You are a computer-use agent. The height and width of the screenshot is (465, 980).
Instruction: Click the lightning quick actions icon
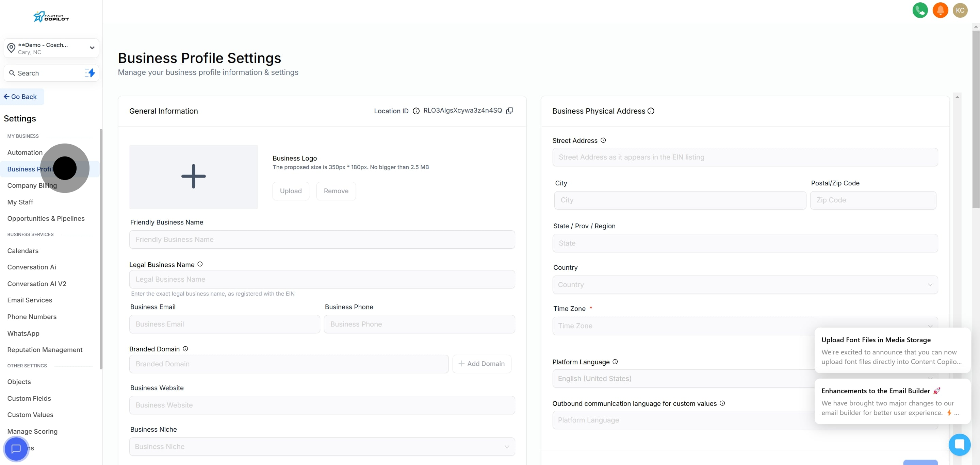tap(90, 73)
